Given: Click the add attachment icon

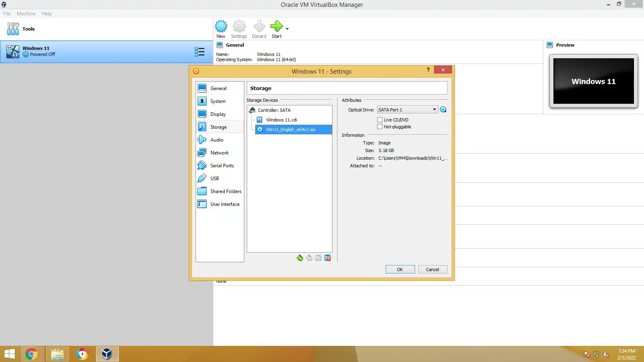Looking at the screenshot, I should (318, 258).
